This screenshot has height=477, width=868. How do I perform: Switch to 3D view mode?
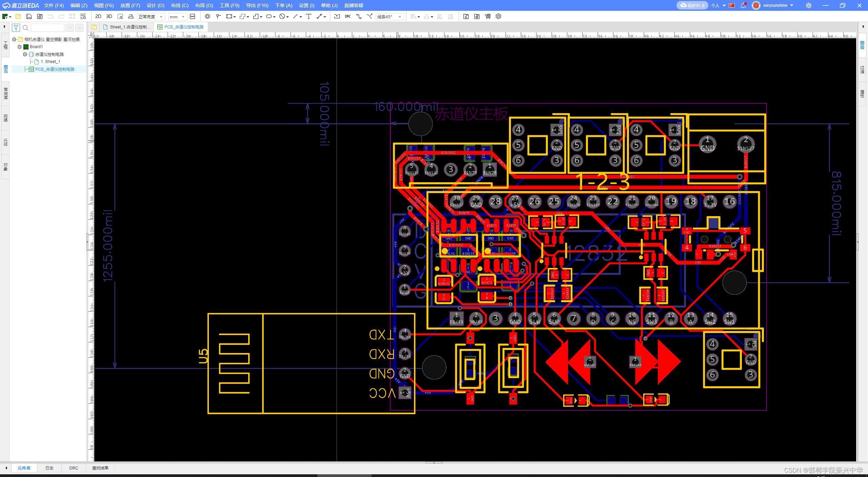tap(109, 16)
